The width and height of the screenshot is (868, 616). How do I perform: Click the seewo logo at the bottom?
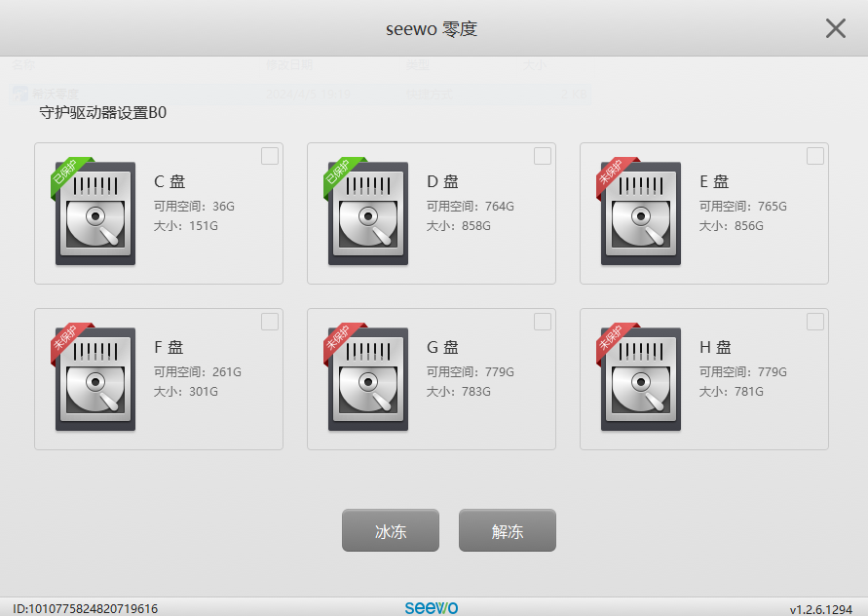click(x=433, y=605)
